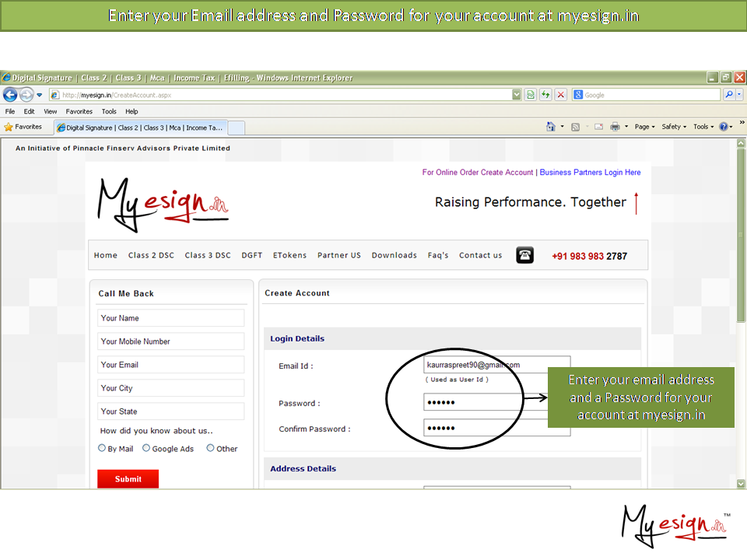Open the View menu

[x=51, y=111]
